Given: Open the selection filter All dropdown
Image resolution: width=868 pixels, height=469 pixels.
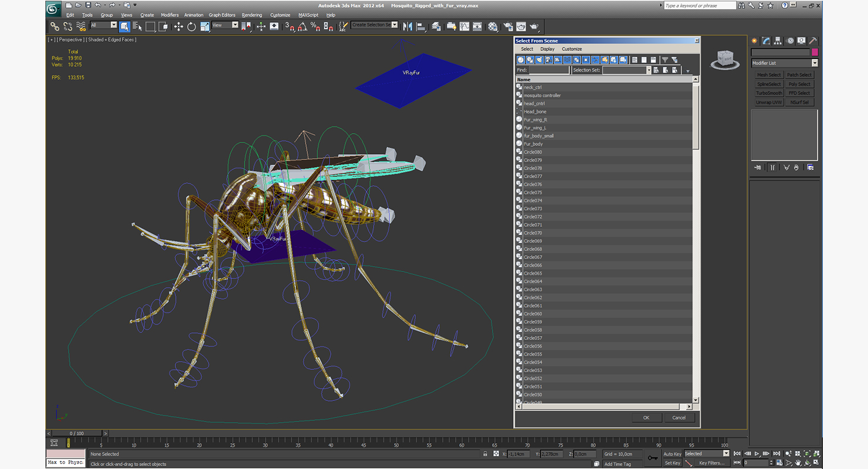Looking at the screenshot, I should [104, 25].
